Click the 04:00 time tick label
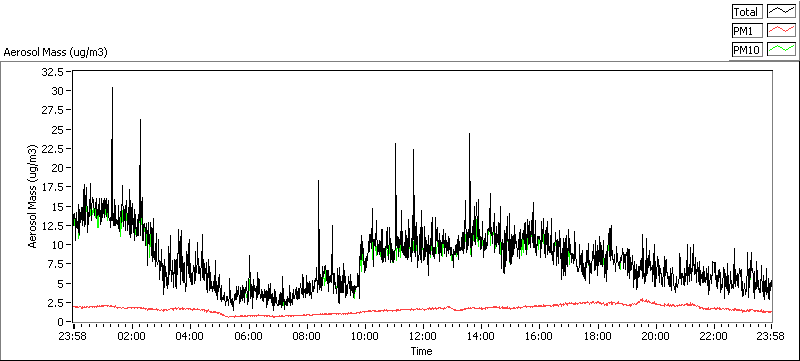 coord(190,337)
